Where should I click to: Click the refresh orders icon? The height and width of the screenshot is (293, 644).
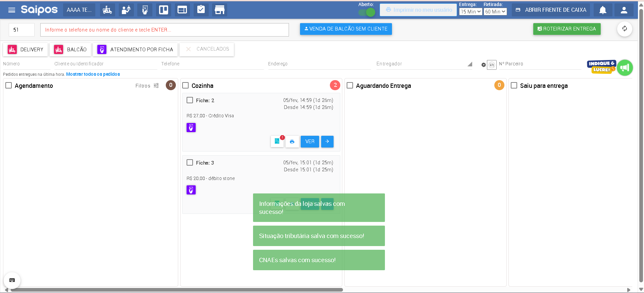625,29
